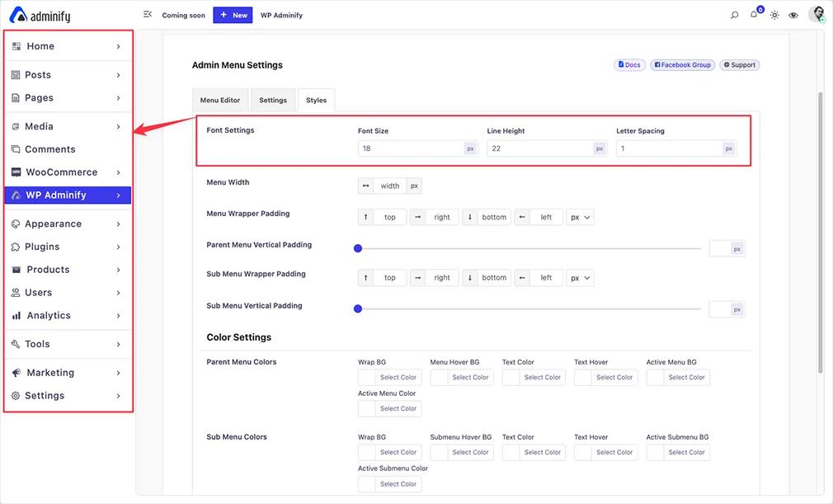
Task: Open the user profile avatar
Action: tap(817, 14)
